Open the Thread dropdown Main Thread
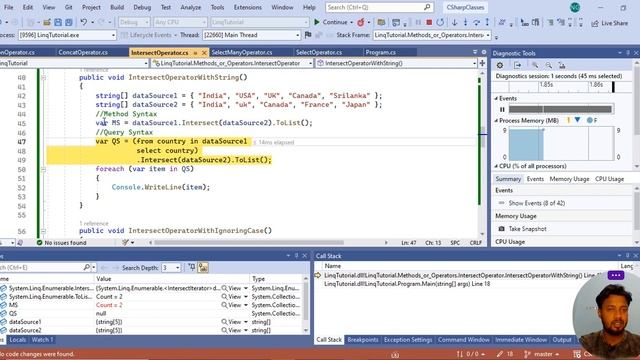The width and height of the screenshot is (640, 360). (x=251, y=36)
